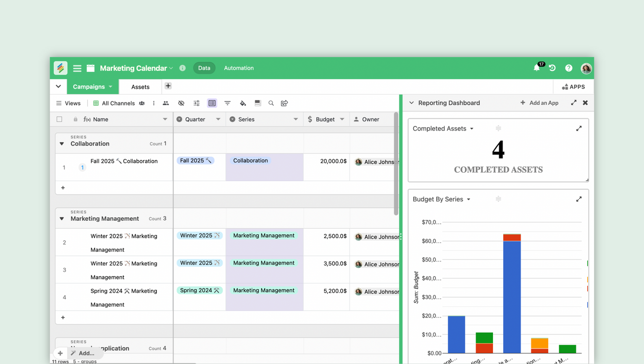Image resolution: width=644 pixels, height=364 pixels.
Task: Collapse the Marketing Management series group
Action: click(62, 219)
